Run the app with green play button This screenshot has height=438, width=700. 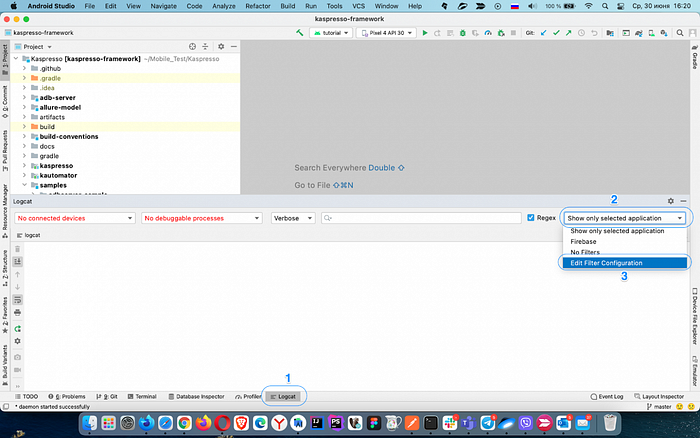[x=425, y=33]
